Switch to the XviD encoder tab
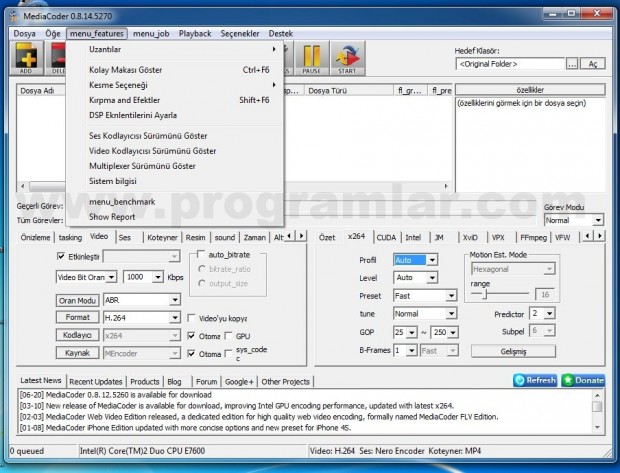Viewport: 620px width, 473px height. pyautogui.click(x=470, y=237)
